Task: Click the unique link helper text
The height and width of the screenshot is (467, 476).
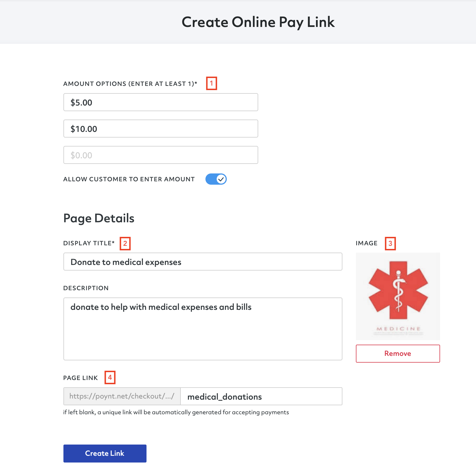Action: [x=176, y=412]
